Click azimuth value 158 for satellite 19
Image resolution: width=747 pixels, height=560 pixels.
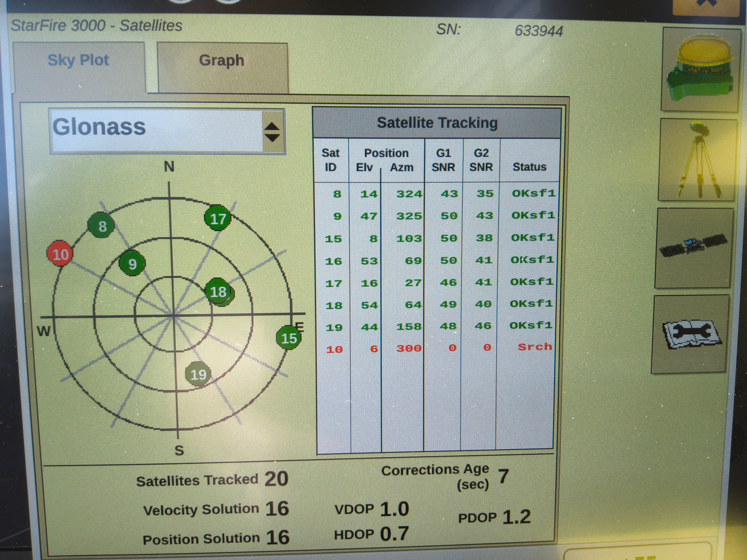tap(409, 327)
